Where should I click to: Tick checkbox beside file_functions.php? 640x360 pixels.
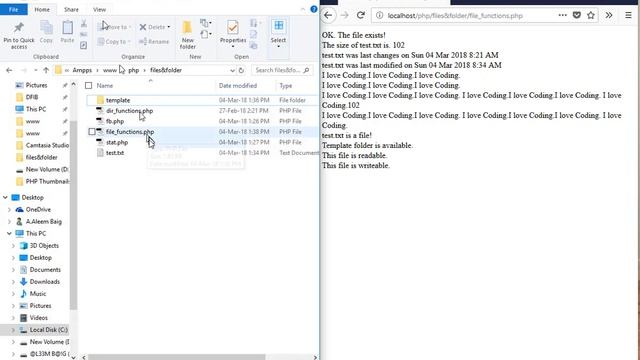tap(92, 132)
